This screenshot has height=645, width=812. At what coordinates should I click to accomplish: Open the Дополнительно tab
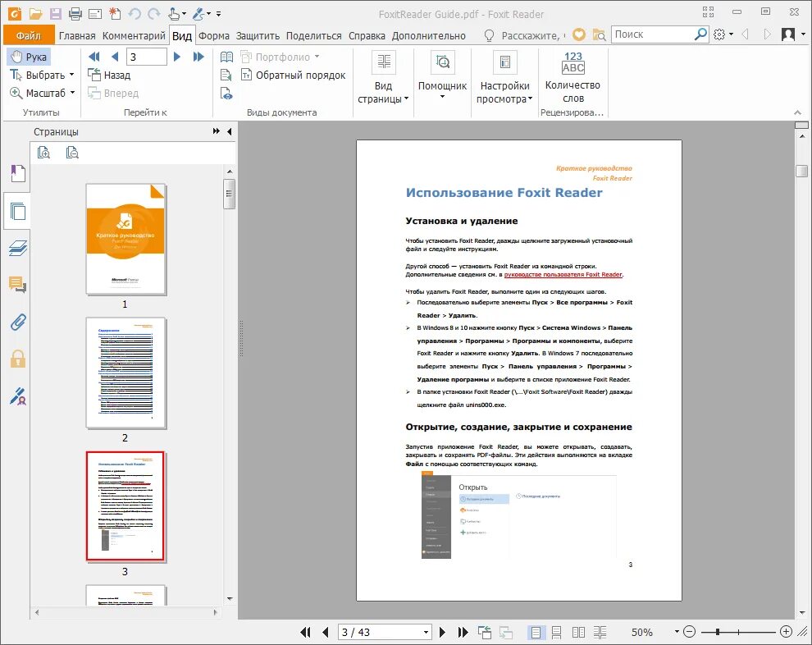[x=429, y=36]
